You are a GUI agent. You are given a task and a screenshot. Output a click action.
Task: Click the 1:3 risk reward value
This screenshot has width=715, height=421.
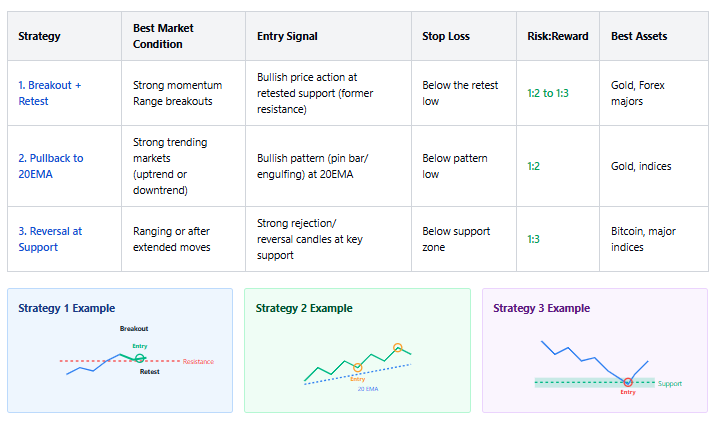[x=534, y=239]
